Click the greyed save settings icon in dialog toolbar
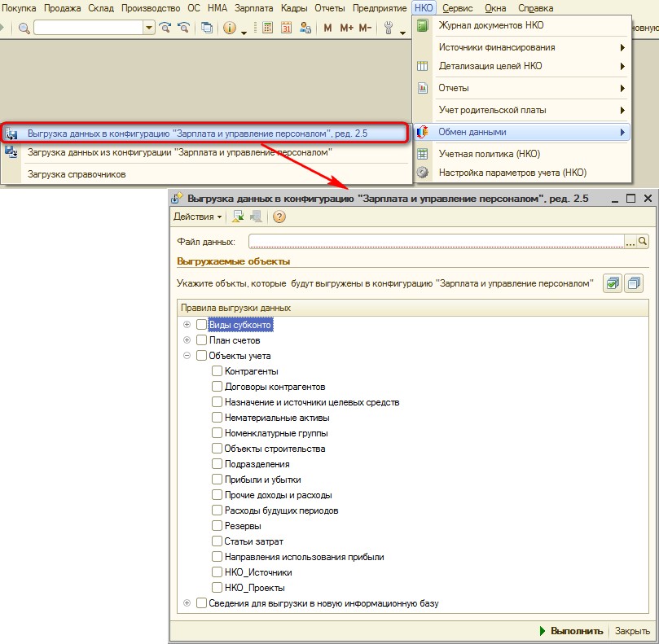The width and height of the screenshot is (659, 644). [x=256, y=217]
